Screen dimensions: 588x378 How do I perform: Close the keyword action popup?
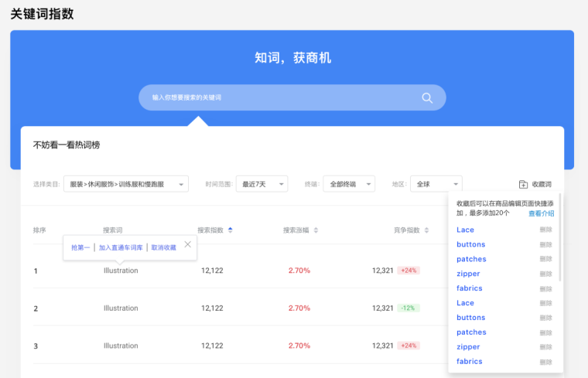pos(188,245)
